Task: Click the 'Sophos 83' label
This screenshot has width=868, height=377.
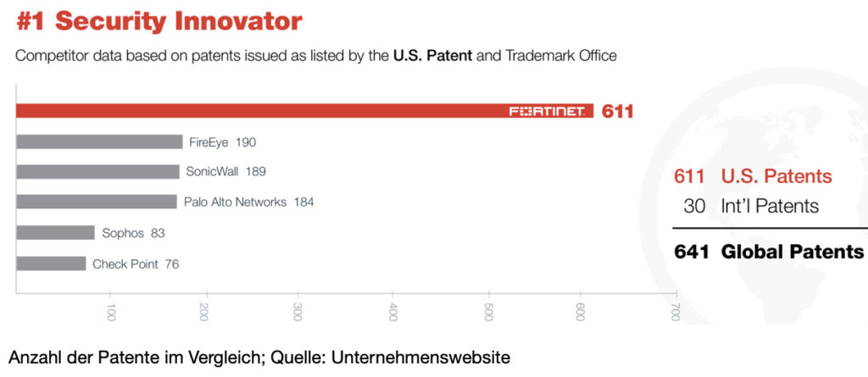Action: [133, 233]
